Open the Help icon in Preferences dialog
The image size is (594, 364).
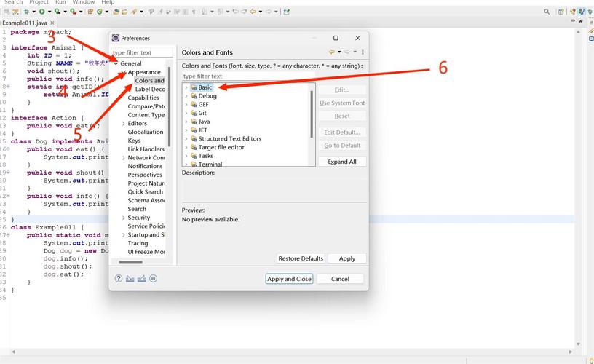pyautogui.click(x=119, y=279)
